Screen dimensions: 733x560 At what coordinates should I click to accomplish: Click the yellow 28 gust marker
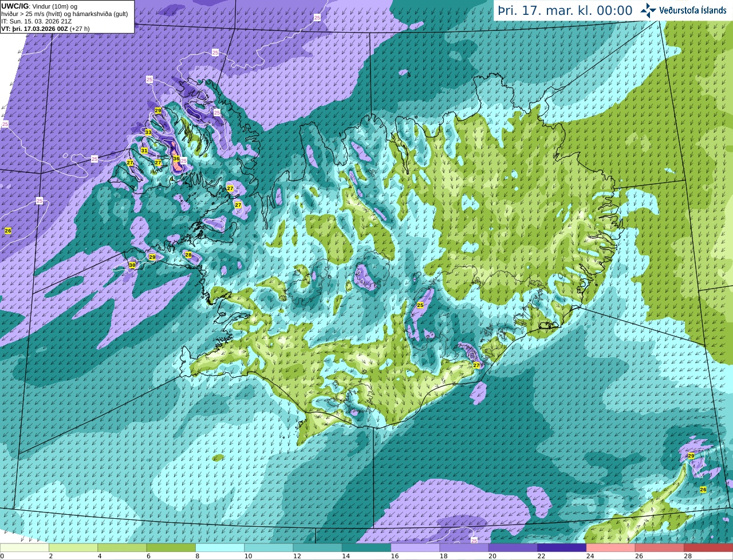coord(188,255)
